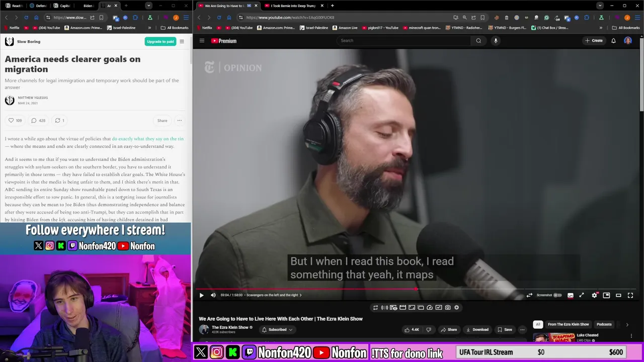Open more actions ellipsis beside Save
The image size is (644, 362).
[522, 330]
